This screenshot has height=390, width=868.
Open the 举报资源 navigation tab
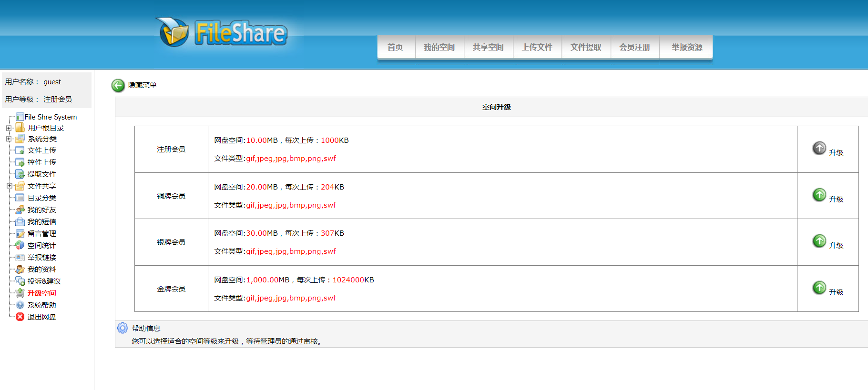coord(686,47)
